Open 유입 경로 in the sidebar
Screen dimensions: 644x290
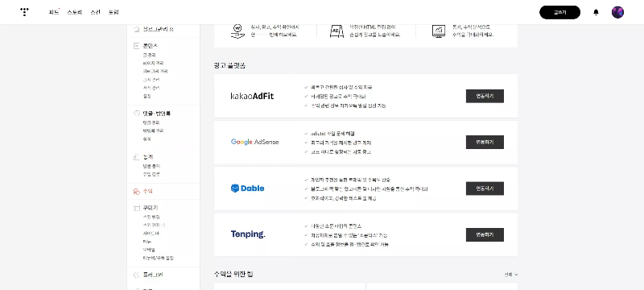151,174
